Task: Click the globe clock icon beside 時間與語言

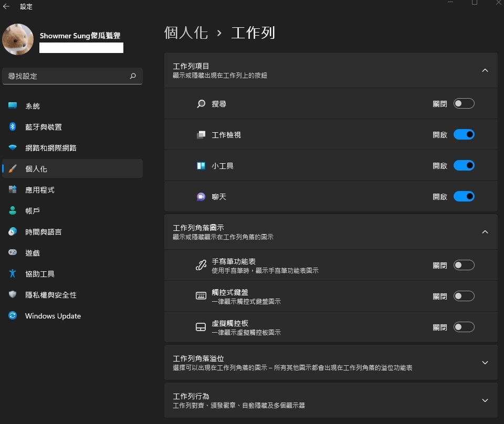Action: coord(13,231)
